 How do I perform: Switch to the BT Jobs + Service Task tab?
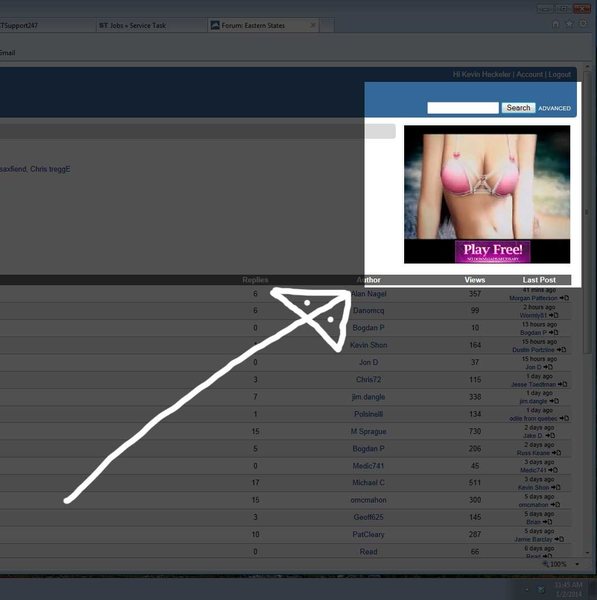[151, 26]
